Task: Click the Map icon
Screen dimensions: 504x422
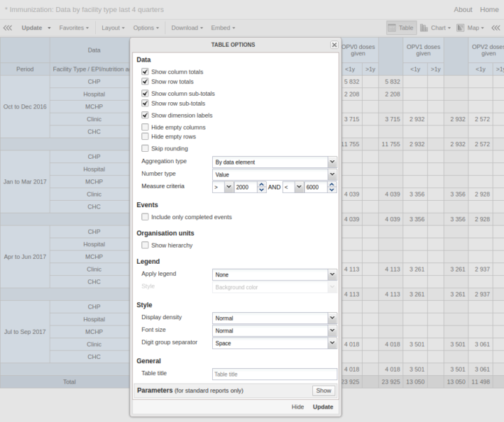Action: coord(461,28)
